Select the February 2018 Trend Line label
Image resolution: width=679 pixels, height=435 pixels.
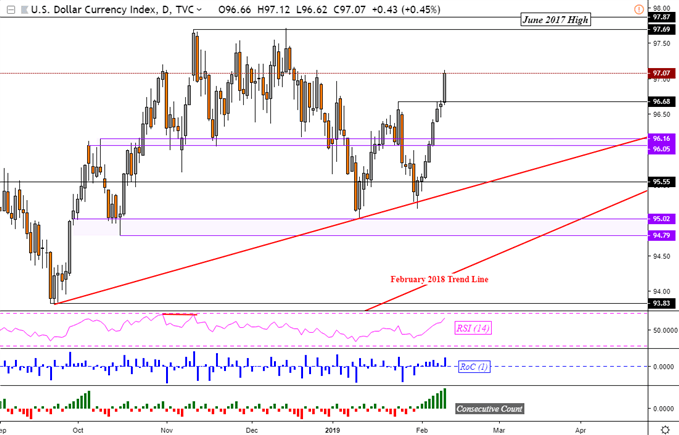(439, 279)
